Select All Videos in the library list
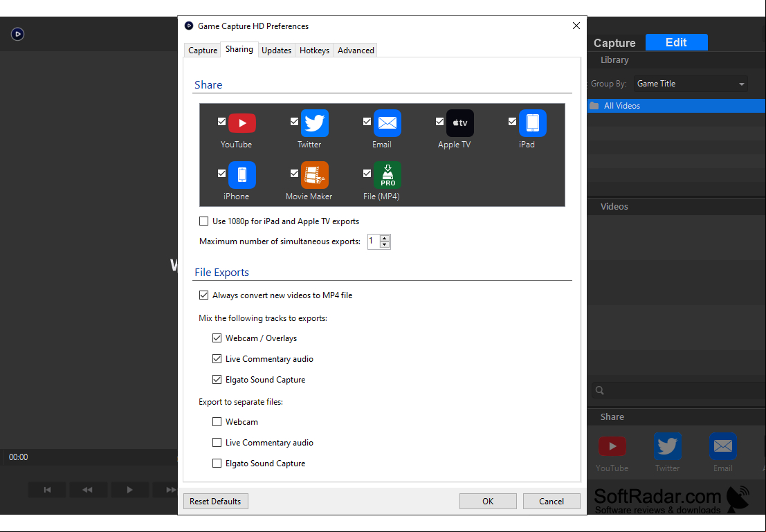766x532 pixels. tap(677, 106)
